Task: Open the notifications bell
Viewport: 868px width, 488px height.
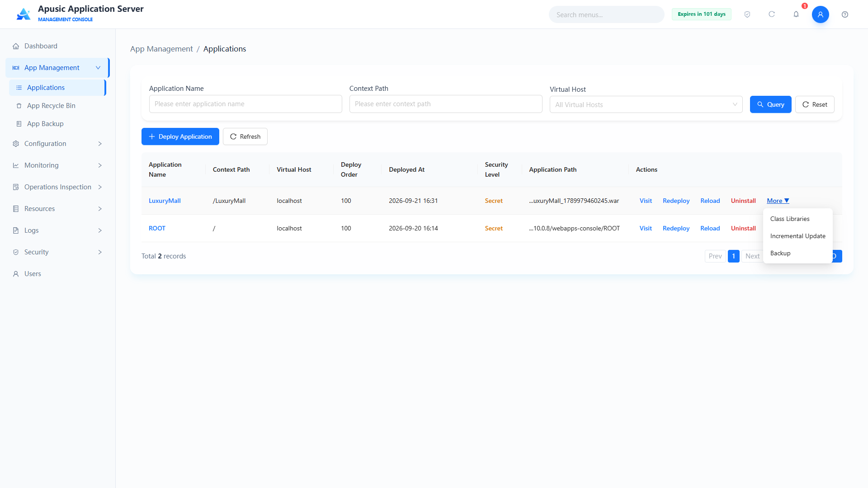Action: [x=796, y=14]
